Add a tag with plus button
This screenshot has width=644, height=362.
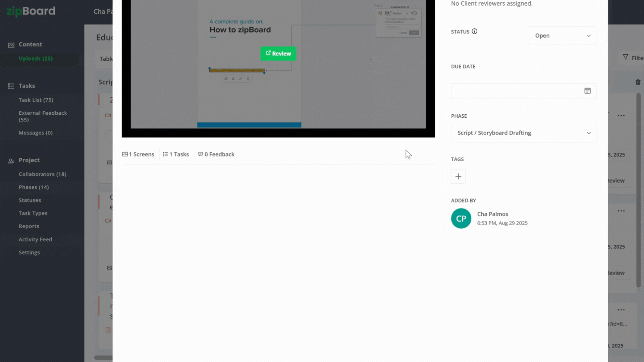pyautogui.click(x=458, y=177)
